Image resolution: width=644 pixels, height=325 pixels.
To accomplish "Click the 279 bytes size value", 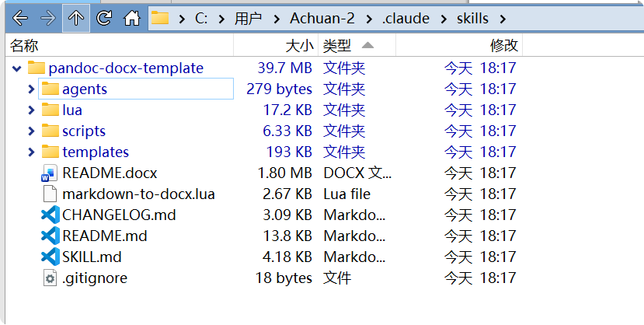I will pyautogui.click(x=280, y=89).
